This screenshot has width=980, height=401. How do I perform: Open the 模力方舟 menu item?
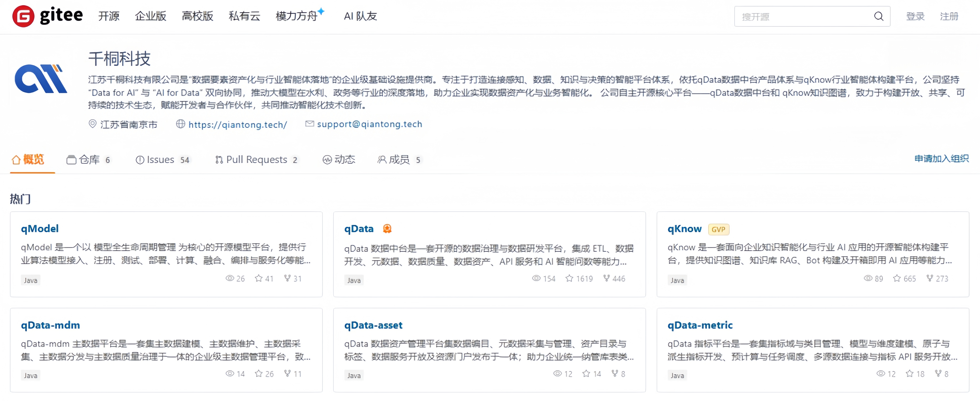tap(296, 16)
